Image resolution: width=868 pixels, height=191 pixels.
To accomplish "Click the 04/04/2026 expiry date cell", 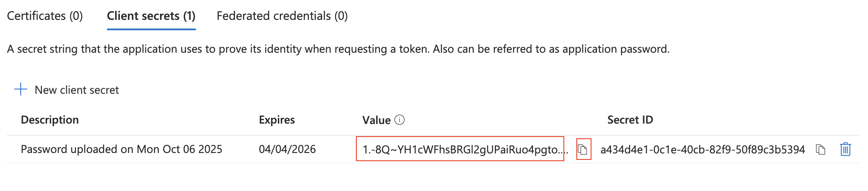I will click(x=287, y=149).
